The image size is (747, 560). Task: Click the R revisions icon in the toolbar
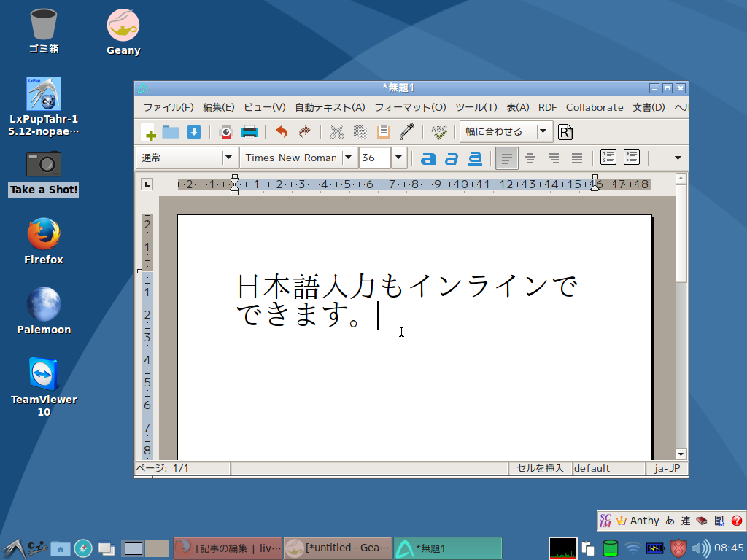(565, 132)
